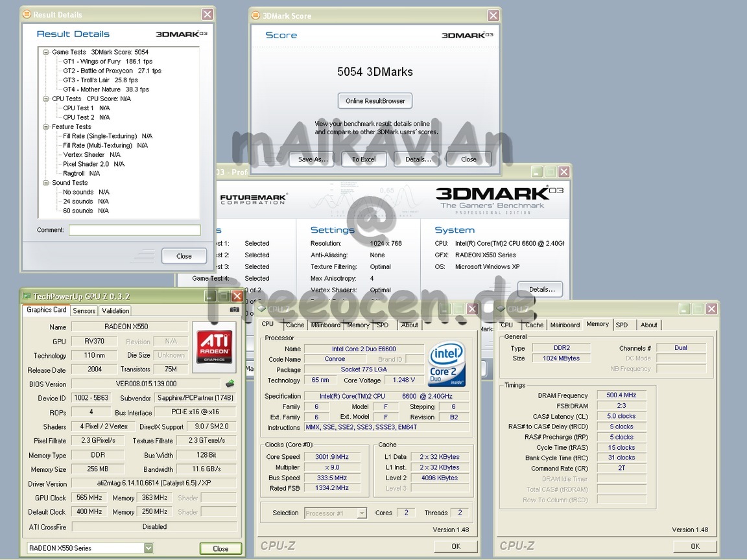Image resolution: width=747 pixels, height=560 pixels.
Task: Switch to GPU-Z Sensors tab
Action: pyautogui.click(x=84, y=310)
